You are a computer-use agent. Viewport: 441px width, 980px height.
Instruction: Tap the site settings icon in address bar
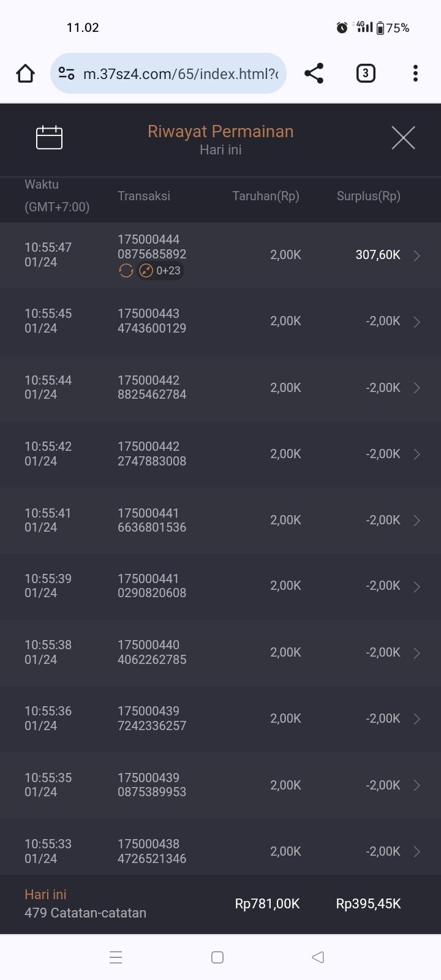[66, 73]
